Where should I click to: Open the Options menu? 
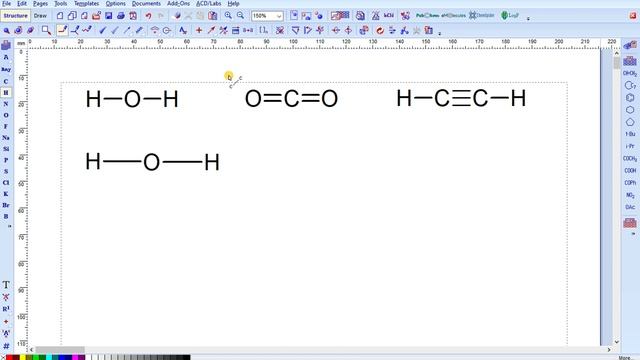116,3
